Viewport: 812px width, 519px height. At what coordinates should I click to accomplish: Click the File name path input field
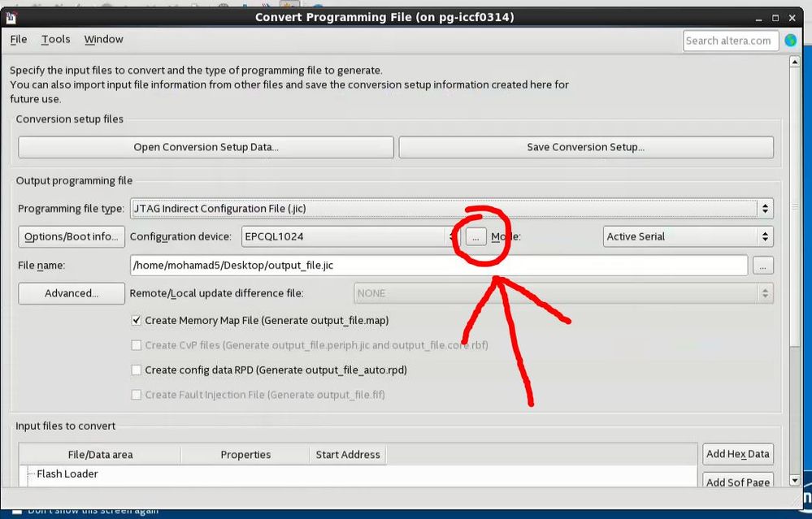(x=439, y=266)
